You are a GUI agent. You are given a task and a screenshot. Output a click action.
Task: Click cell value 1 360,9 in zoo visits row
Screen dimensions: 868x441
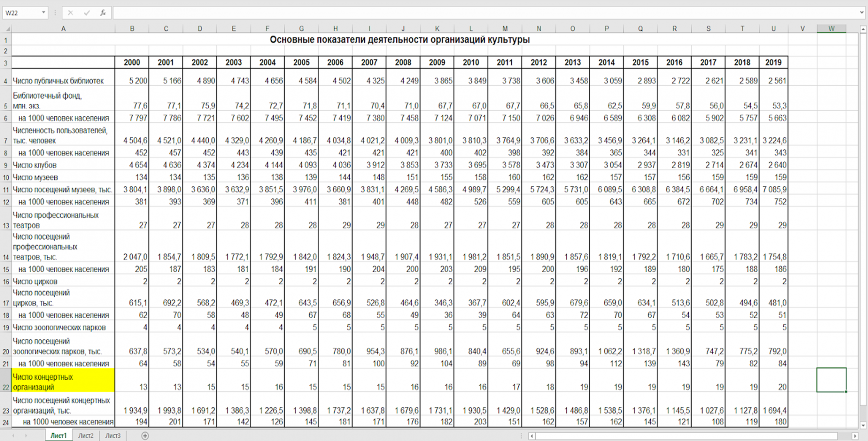(674, 346)
